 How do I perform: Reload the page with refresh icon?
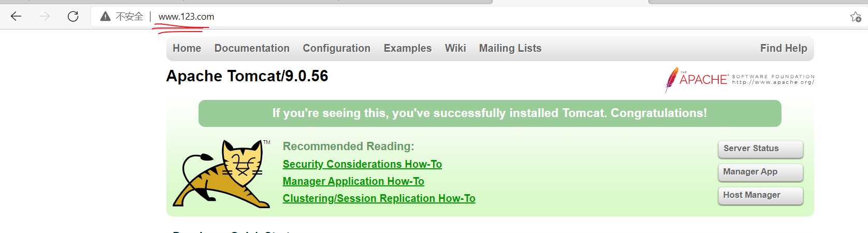(73, 17)
